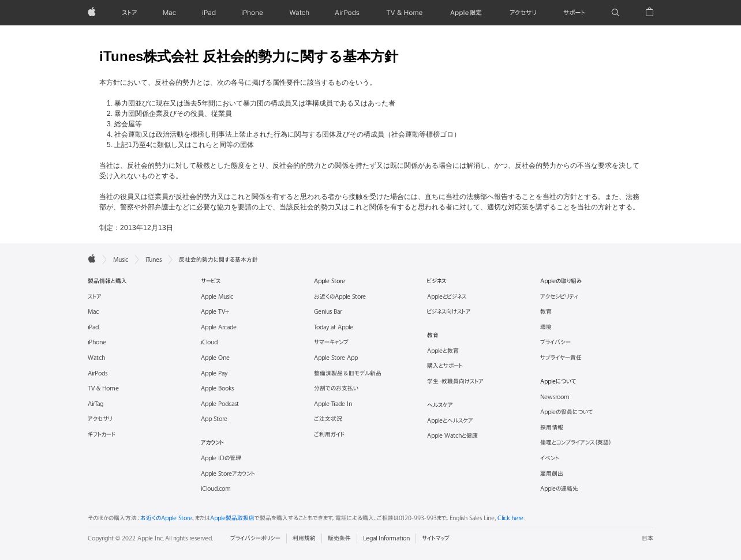
Task: Open Appleとヘルスケア link
Action: tap(450, 420)
